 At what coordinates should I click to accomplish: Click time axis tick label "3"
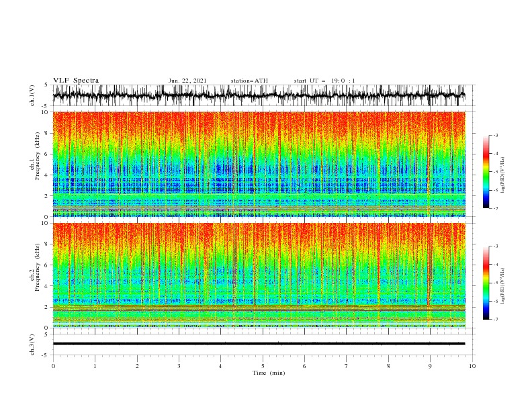tap(179, 366)
